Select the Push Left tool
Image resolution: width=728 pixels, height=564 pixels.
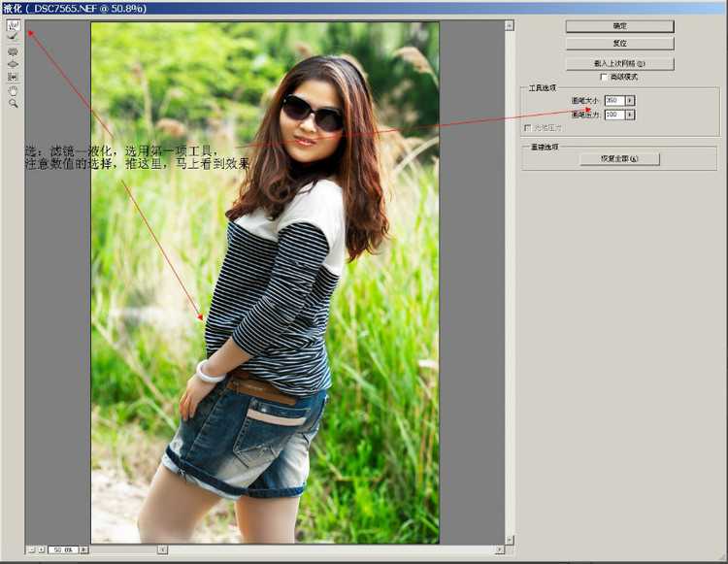click(x=14, y=77)
